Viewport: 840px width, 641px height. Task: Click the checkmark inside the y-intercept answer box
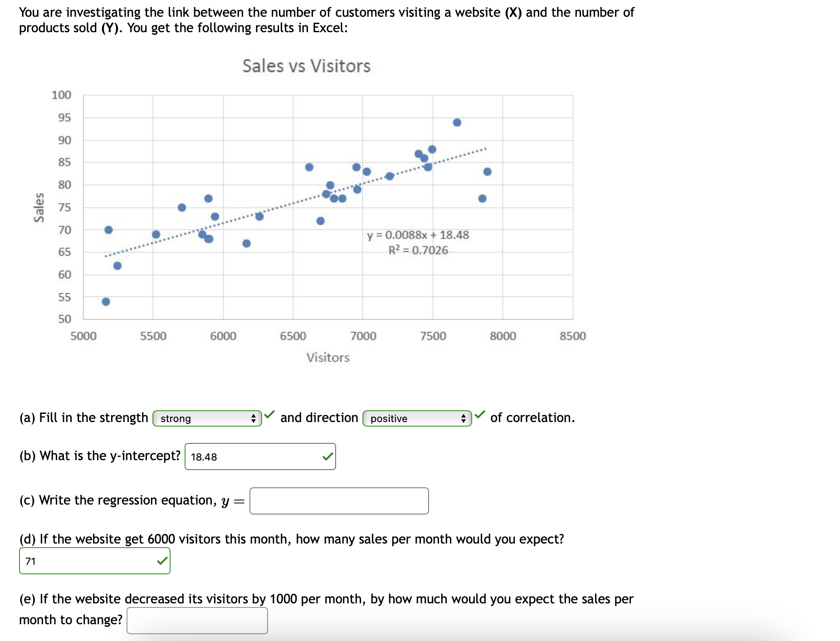pyautogui.click(x=327, y=457)
